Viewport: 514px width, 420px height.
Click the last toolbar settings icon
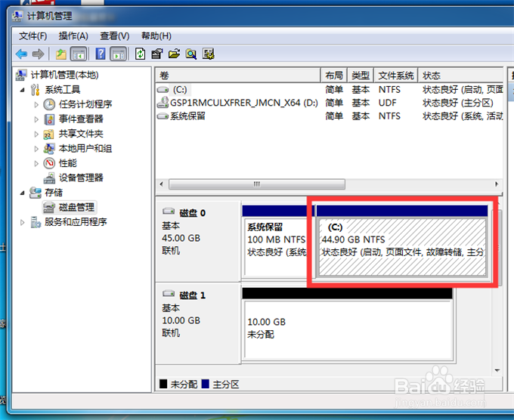[208, 54]
